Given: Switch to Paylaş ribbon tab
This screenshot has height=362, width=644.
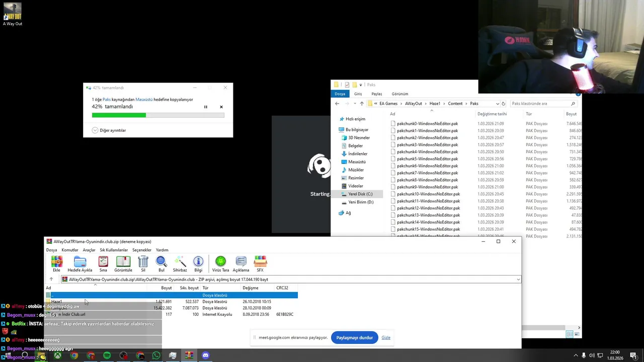Looking at the screenshot, I should click(x=377, y=94).
